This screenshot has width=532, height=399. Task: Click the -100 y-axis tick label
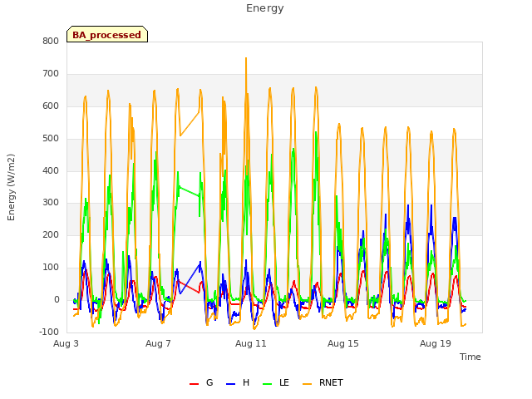pyautogui.click(x=49, y=332)
